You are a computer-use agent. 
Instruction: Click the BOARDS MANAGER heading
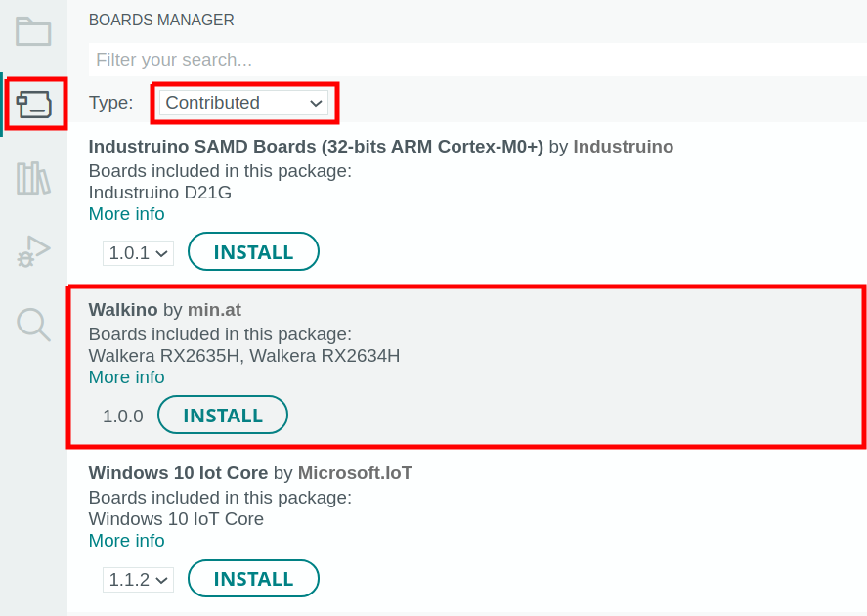point(161,20)
